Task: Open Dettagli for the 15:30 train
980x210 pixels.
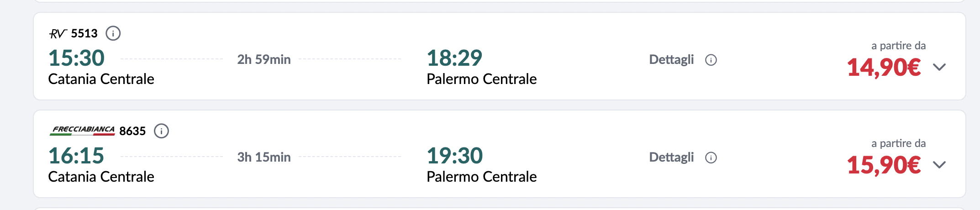Action: [671, 60]
